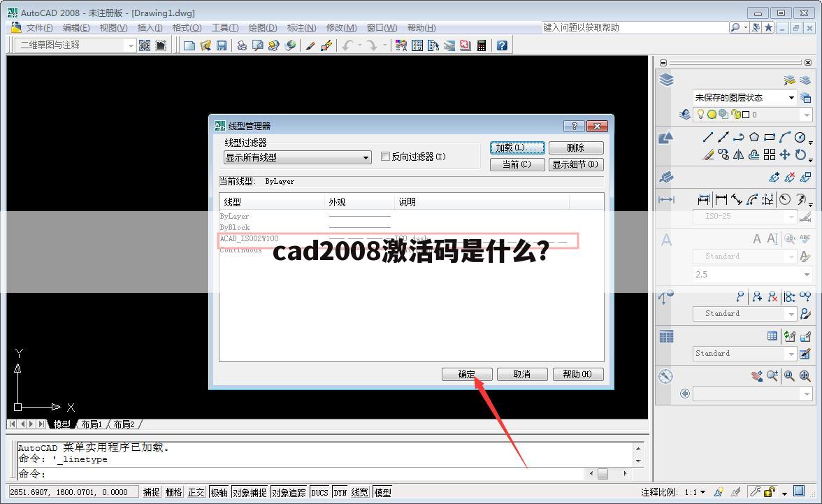Open the 文件(F) menu
The height and width of the screenshot is (504, 822).
click(x=39, y=28)
